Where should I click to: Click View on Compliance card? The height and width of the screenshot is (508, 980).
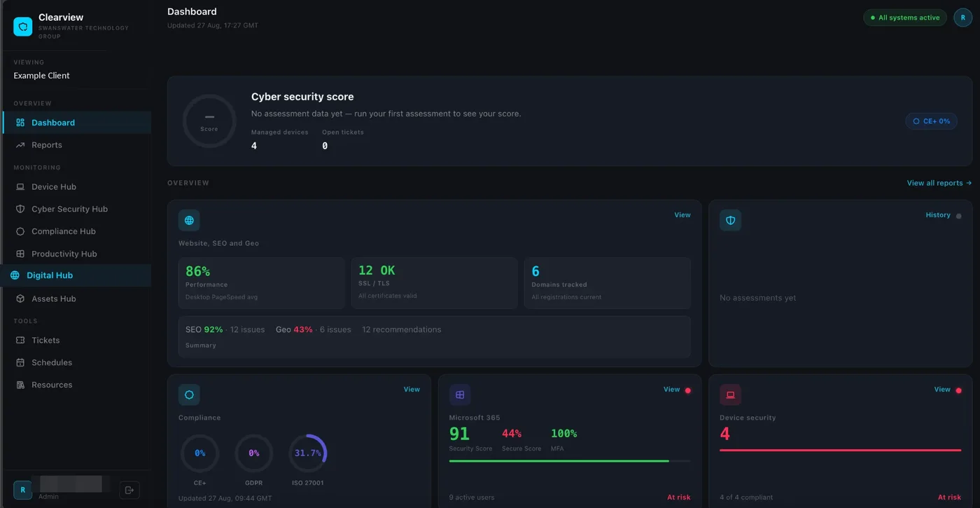[412, 390]
